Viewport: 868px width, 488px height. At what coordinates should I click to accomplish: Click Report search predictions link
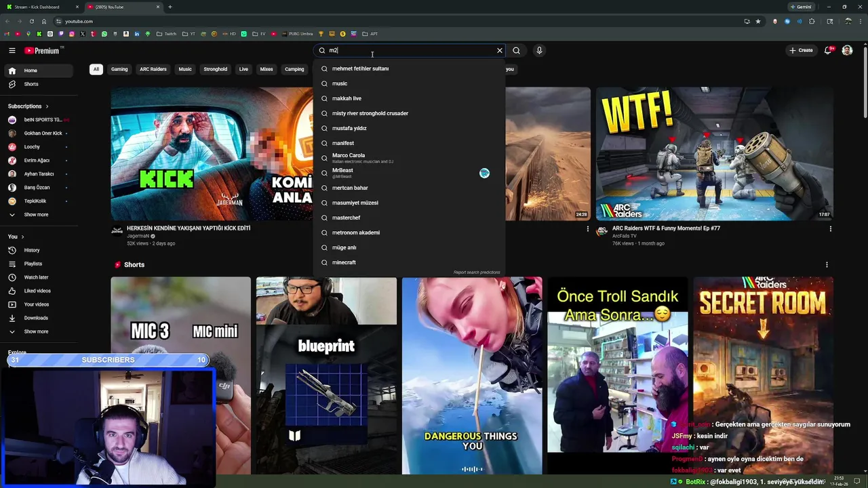pyautogui.click(x=477, y=272)
